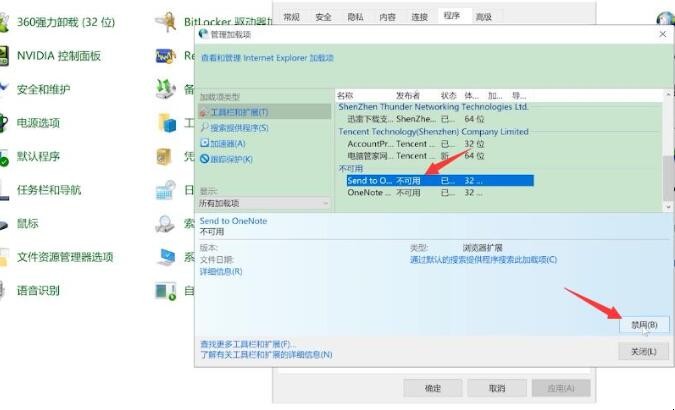Click the Manage Add-ons title bar icon
675x410 pixels.
pyautogui.click(x=203, y=34)
